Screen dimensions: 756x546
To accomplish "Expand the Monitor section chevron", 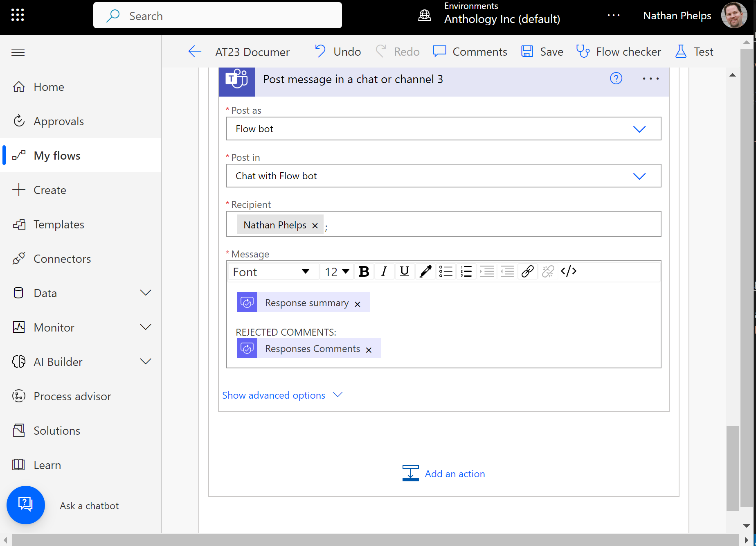I will [146, 327].
